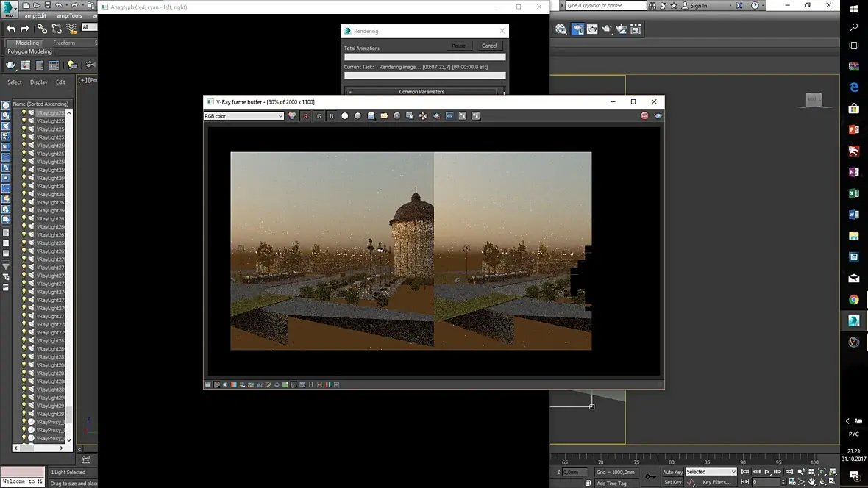This screenshot has height=488, width=868.
Task: Switch to alpha channel white circle icon
Action: (344, 116)
